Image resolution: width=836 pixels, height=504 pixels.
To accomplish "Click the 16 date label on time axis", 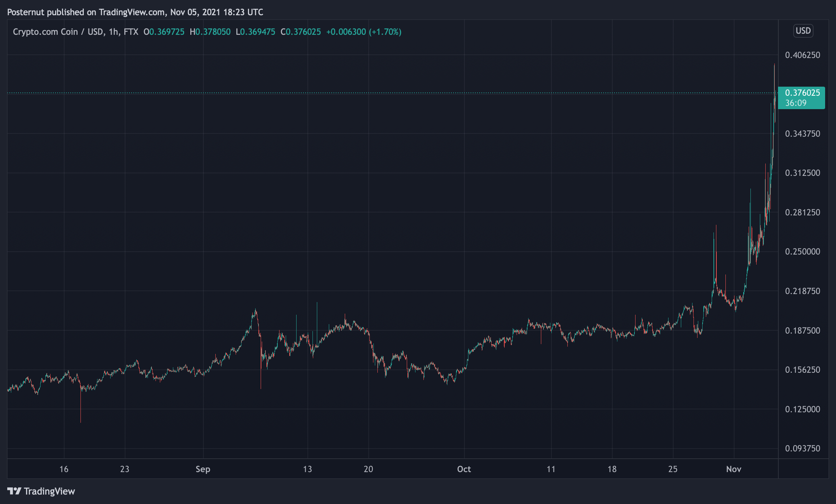I will [x=64, y=469].
